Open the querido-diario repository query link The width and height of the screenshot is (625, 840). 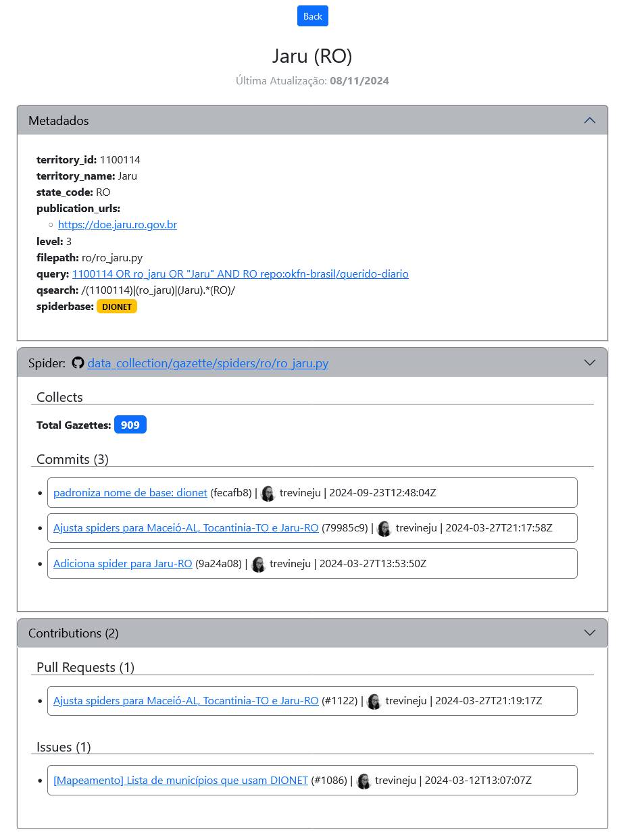241,273
